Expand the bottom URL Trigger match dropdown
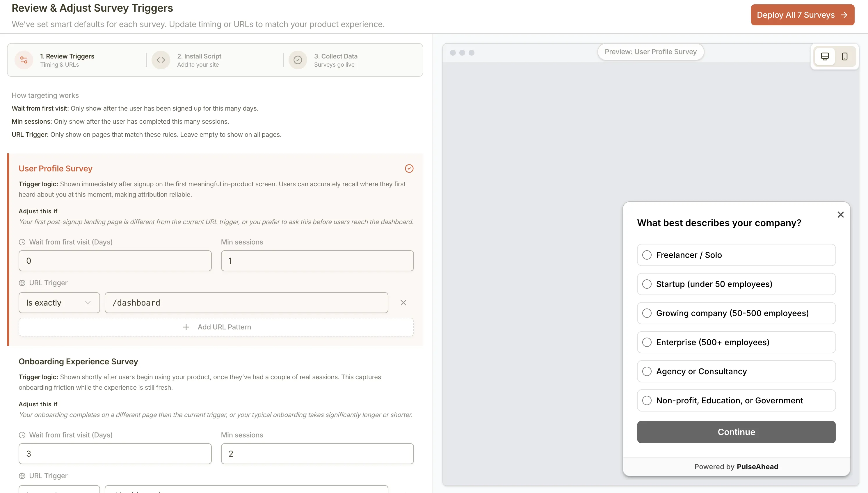 pyautogui.click(x=59, y=490)
